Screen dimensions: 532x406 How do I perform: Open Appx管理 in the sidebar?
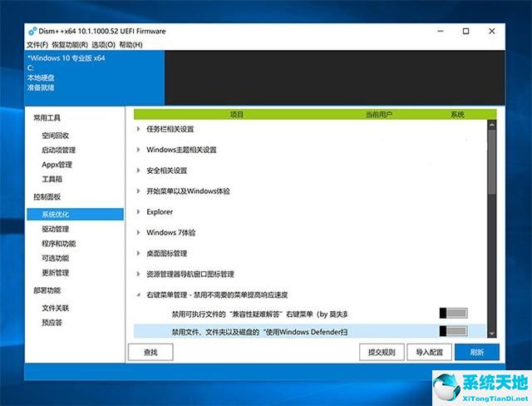[57, 165]
